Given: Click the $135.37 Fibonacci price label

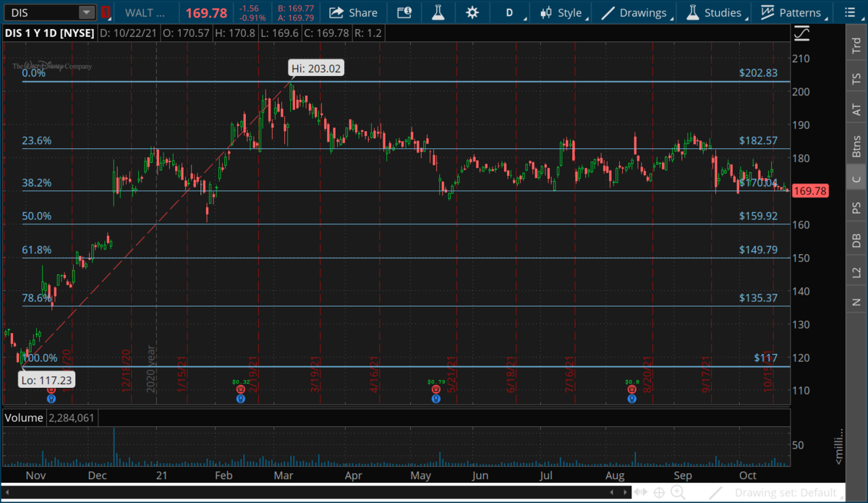Looking at the screenshot, I should pyautogui.click(x=759, y=297).
